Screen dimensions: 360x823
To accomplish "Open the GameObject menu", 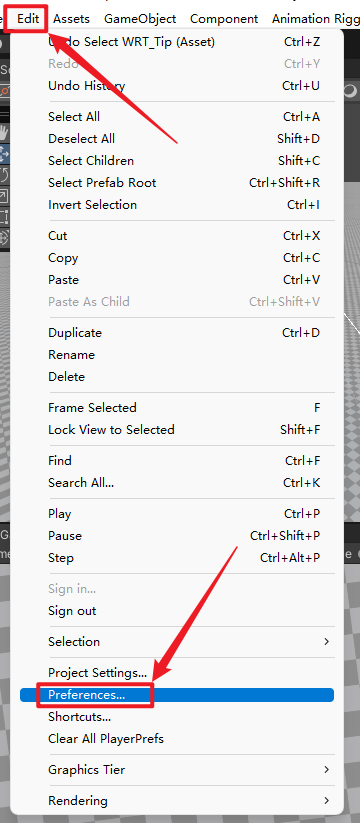I will tap(140, 19).
